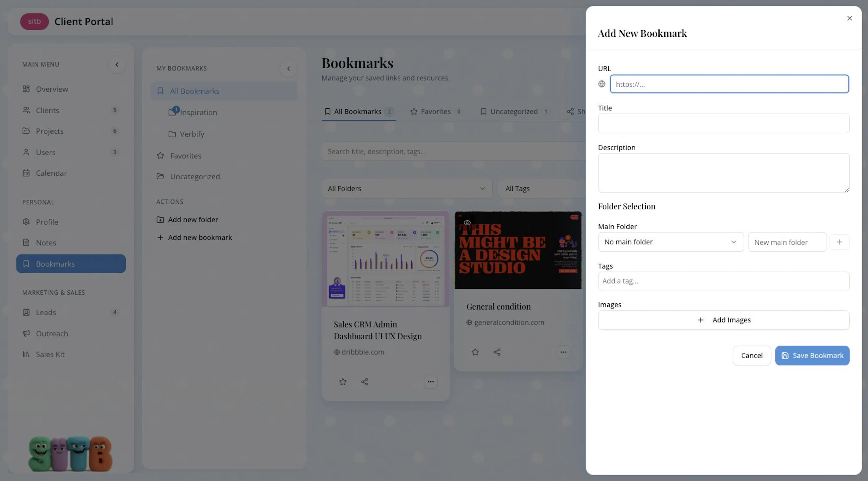
Task: Click the Outreach megaphone icon
Action: tap(26, 333)
